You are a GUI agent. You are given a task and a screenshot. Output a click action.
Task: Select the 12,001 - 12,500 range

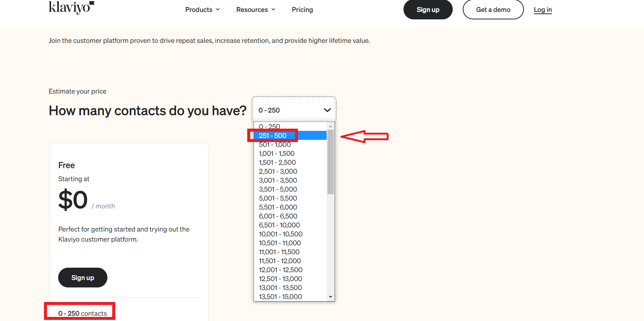[x=290, y=270]
